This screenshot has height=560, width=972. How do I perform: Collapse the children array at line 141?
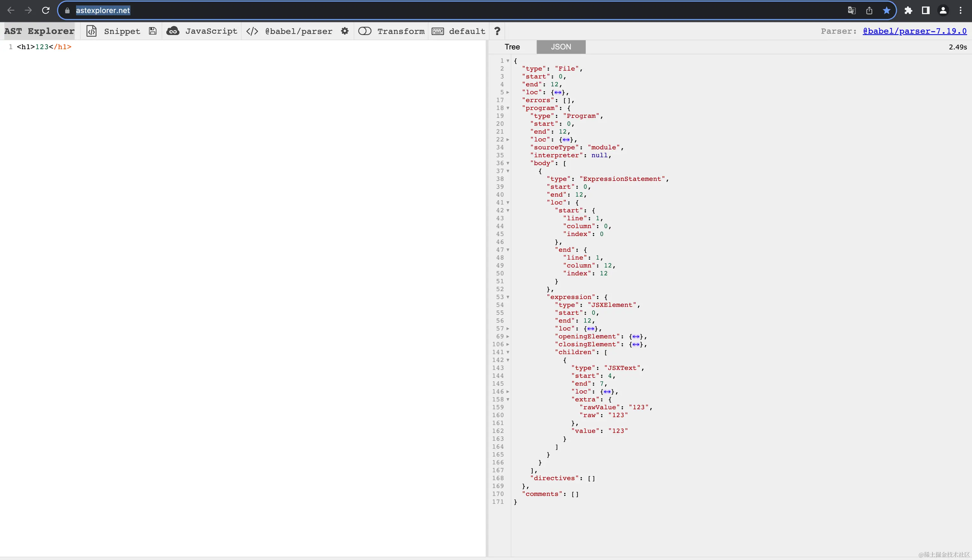click(x=508, y=352)
